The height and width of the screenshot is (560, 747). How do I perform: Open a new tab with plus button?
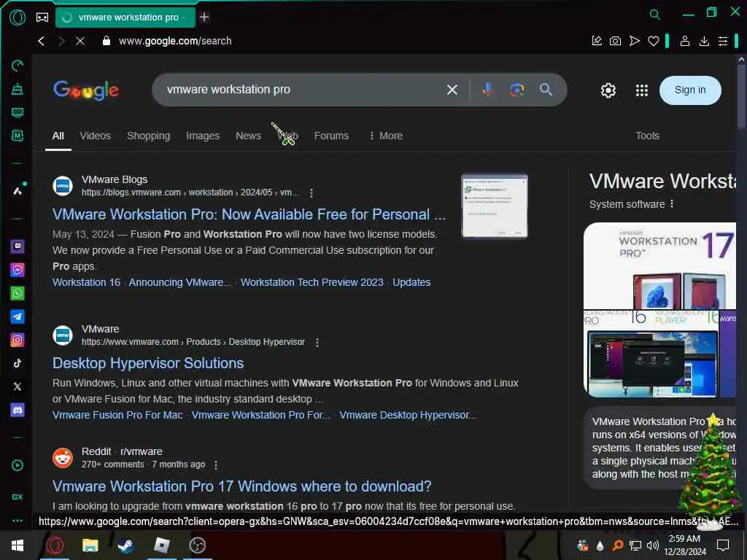click(x=204, y=17)
